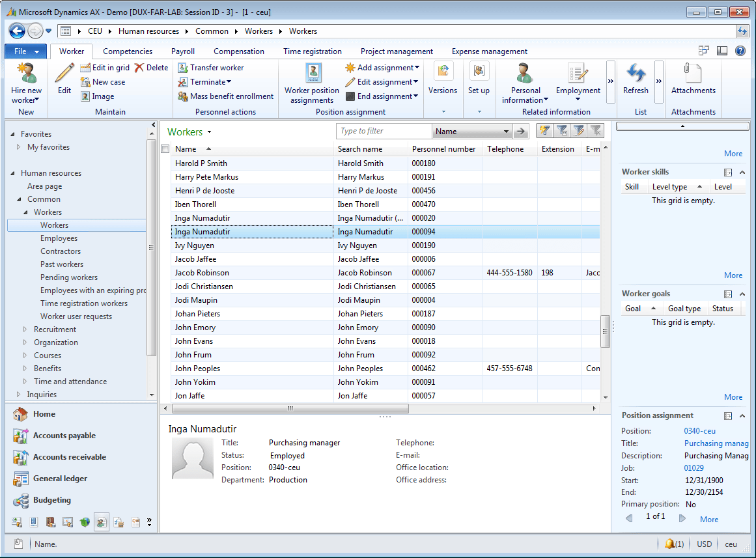This screenshot has width=756, height=558.
Task: Select Employees in navigation tree
Action: point(59,238)
